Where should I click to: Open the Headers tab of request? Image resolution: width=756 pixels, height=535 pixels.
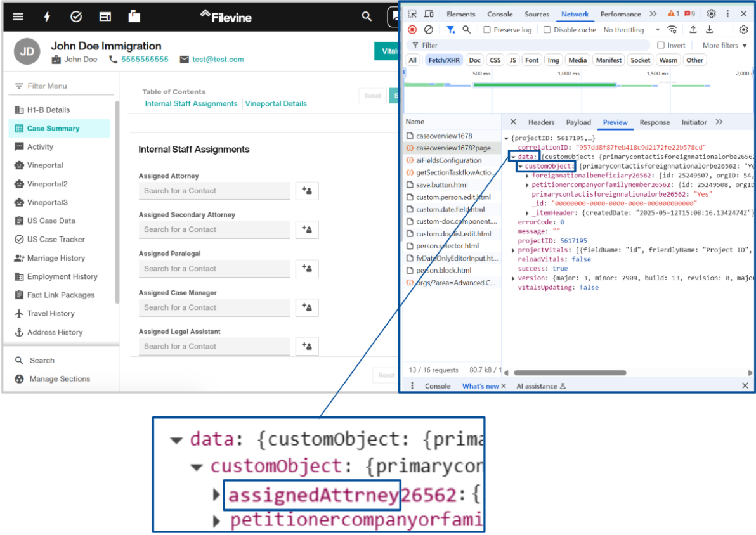541,122
